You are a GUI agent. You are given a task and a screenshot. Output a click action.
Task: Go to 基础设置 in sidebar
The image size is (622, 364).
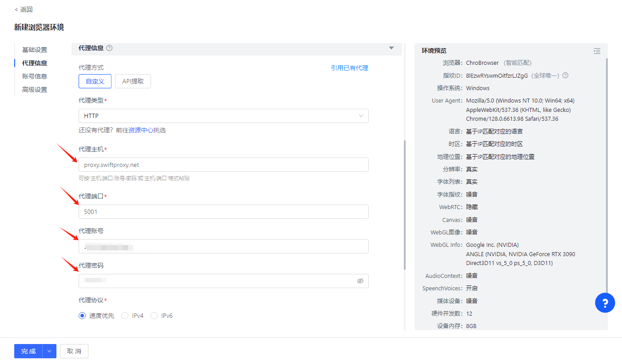point(35,50)
